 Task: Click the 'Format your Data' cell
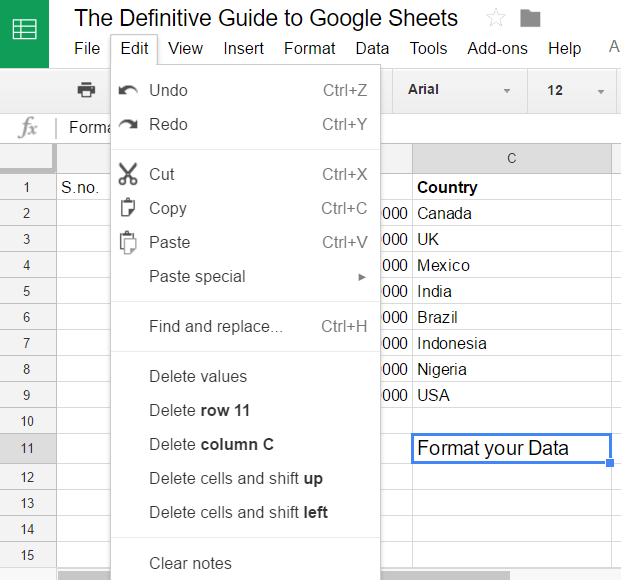pos(512,448)
